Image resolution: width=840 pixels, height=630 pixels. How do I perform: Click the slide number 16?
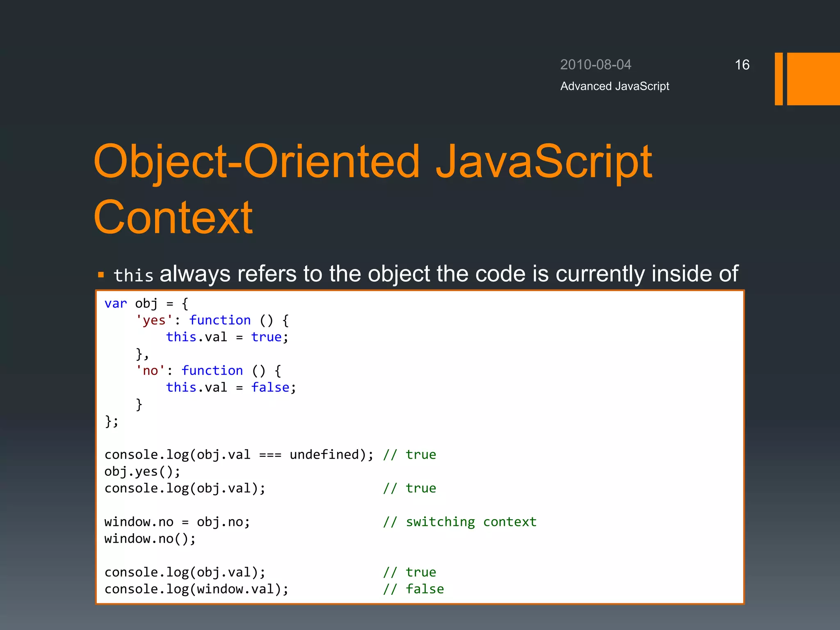pyautogui.click(x=742, y=65)
